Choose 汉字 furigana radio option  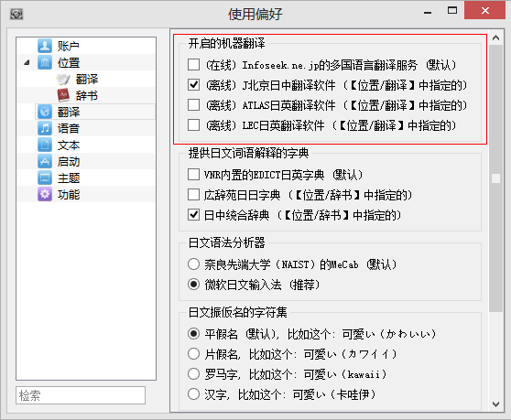point(193,394)
